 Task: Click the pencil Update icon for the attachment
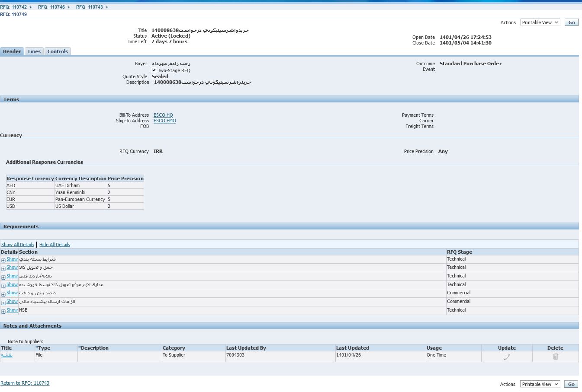(x=507, y=357)
